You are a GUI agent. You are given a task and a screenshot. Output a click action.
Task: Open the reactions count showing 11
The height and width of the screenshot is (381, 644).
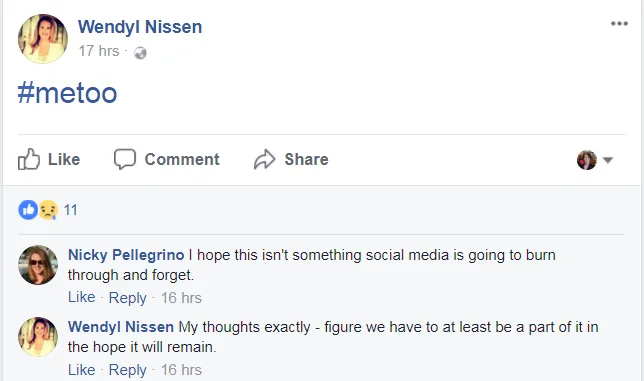71,210
